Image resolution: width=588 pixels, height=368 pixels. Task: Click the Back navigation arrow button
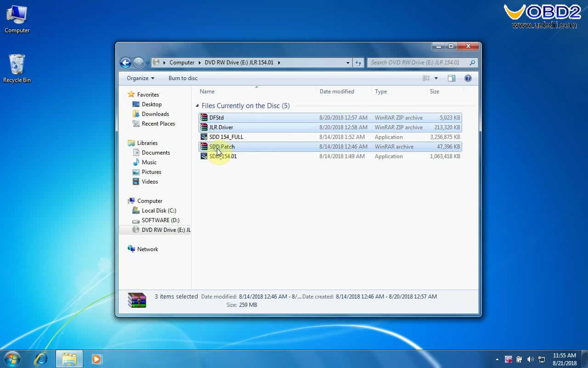125,63
